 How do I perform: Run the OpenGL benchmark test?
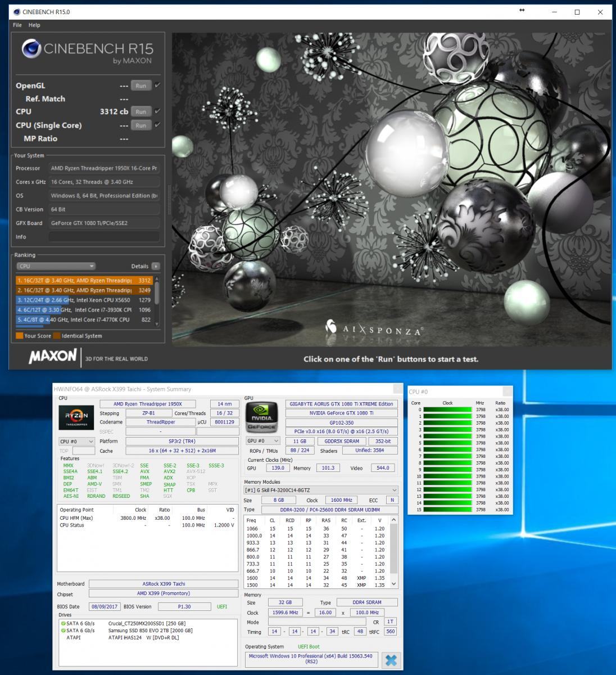141,85
